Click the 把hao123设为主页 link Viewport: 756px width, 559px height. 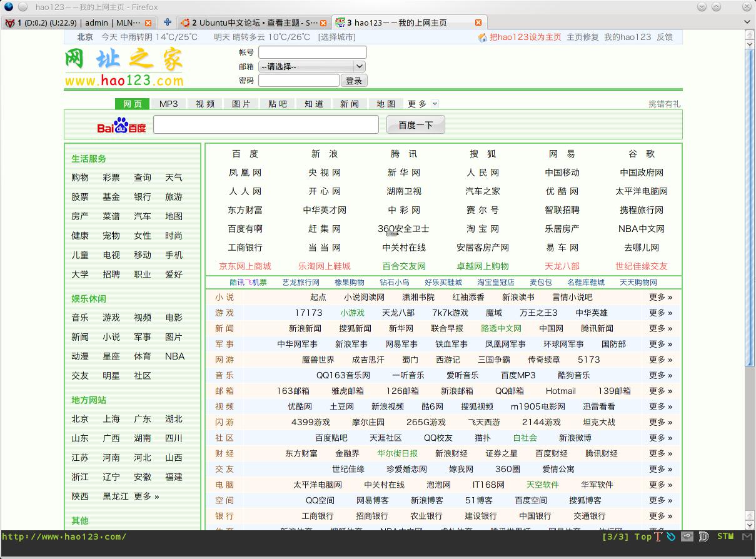(525, 37)
